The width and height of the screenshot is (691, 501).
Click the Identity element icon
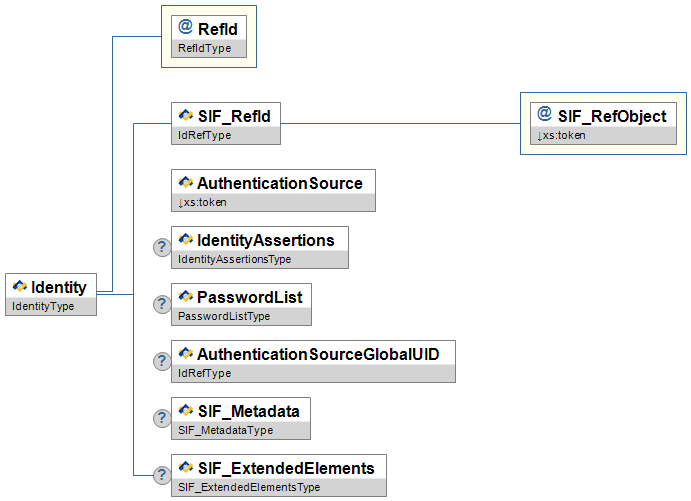[x=19, y=288]
